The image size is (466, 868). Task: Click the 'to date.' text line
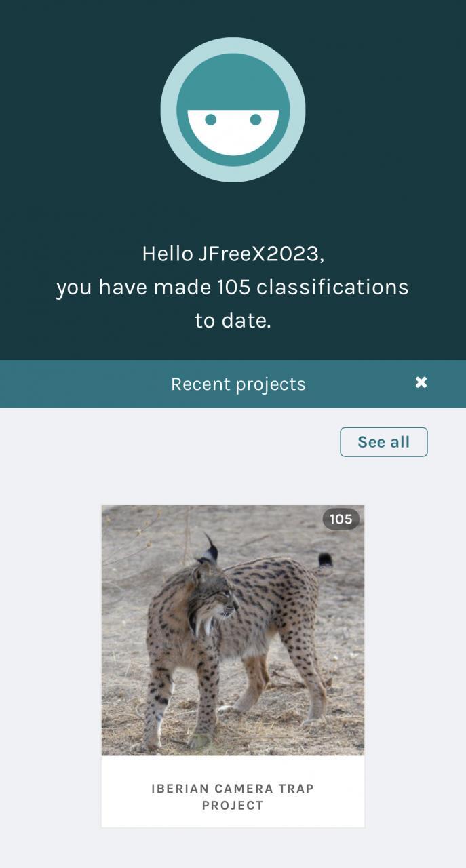click(x=233, y=320)
